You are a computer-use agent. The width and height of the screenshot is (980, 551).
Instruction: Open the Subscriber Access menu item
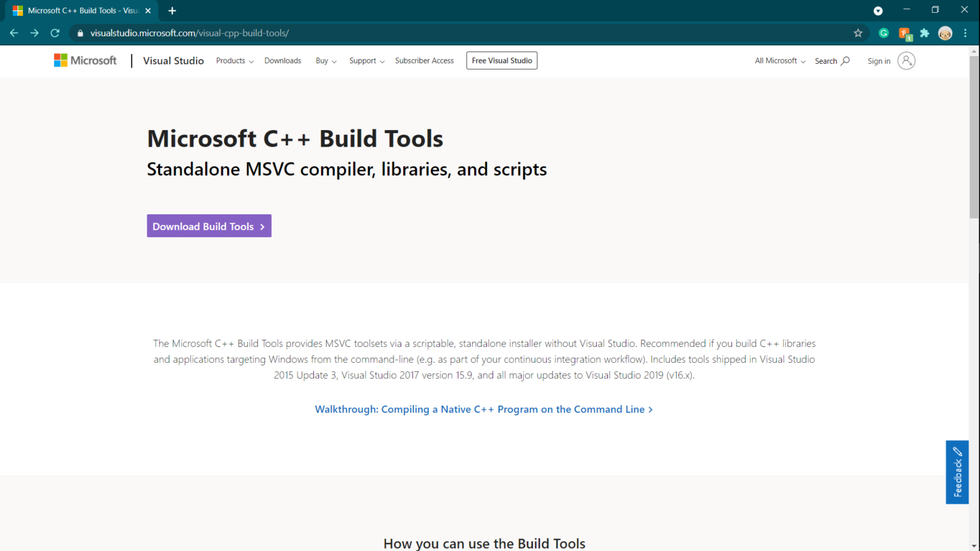click(424, 61)
